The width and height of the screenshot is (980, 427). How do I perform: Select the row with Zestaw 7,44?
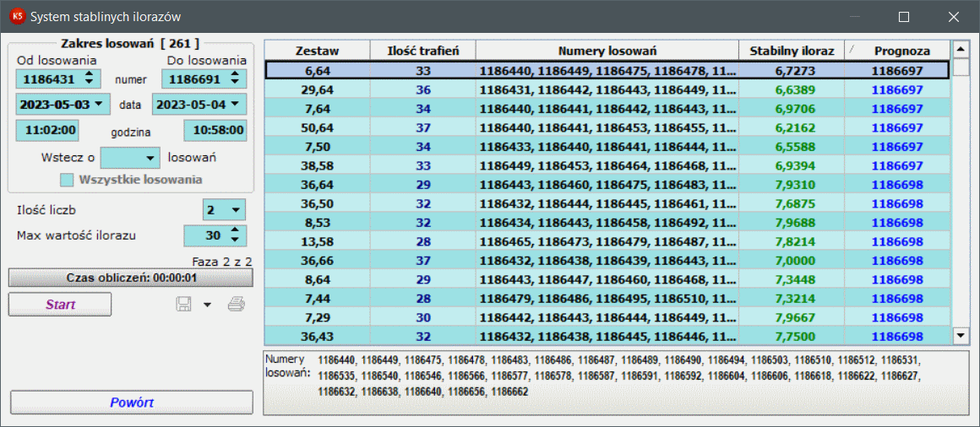(x=607, y=299)
